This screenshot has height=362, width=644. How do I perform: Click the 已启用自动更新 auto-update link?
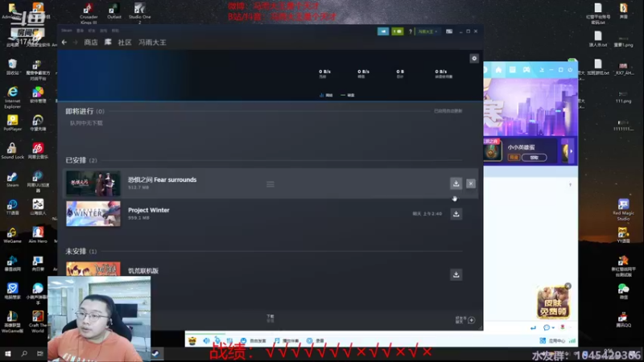coord(448,111)
